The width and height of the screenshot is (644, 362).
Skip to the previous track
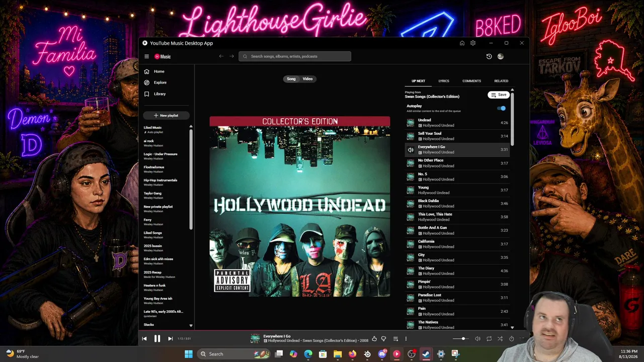tap(144, 339)
